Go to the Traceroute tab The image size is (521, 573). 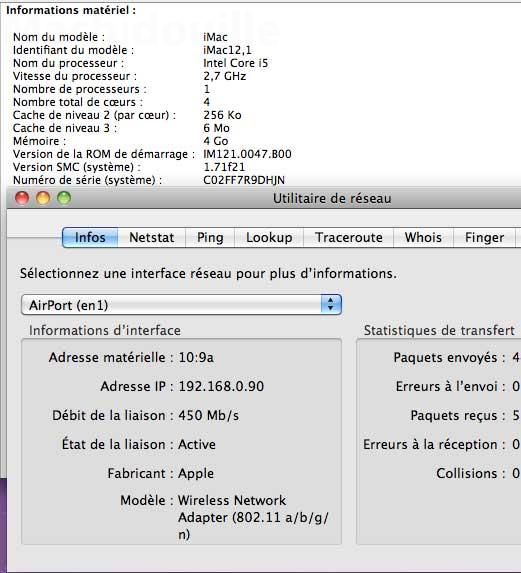(x=349, y=238)
